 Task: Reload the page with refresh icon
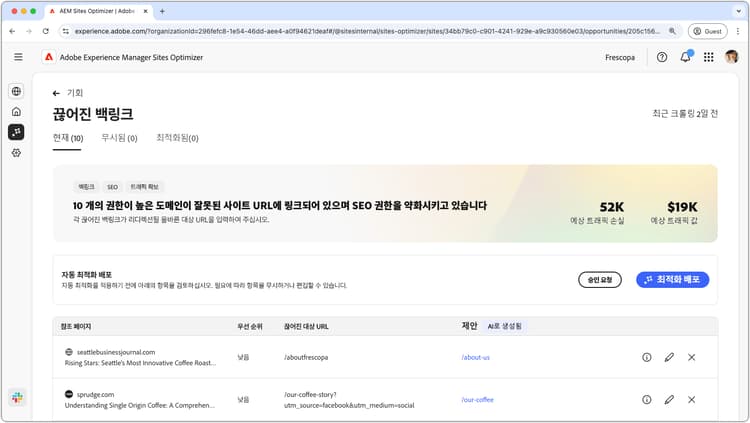[x=45, y=31]
